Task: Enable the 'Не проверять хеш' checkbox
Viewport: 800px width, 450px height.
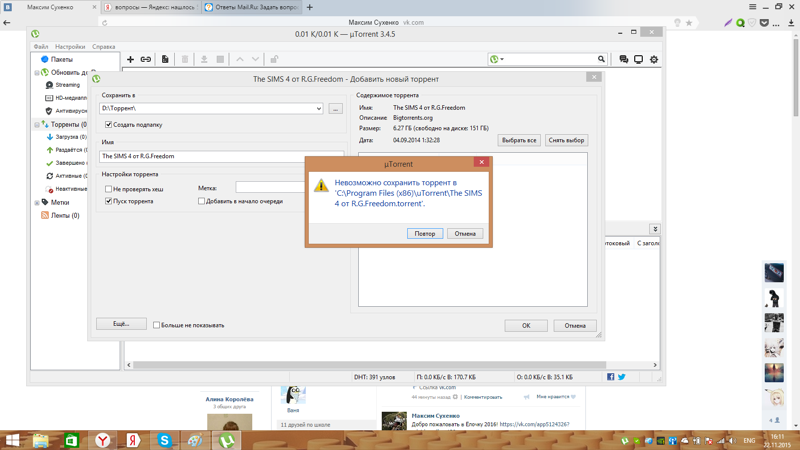Action: [109, 189]
